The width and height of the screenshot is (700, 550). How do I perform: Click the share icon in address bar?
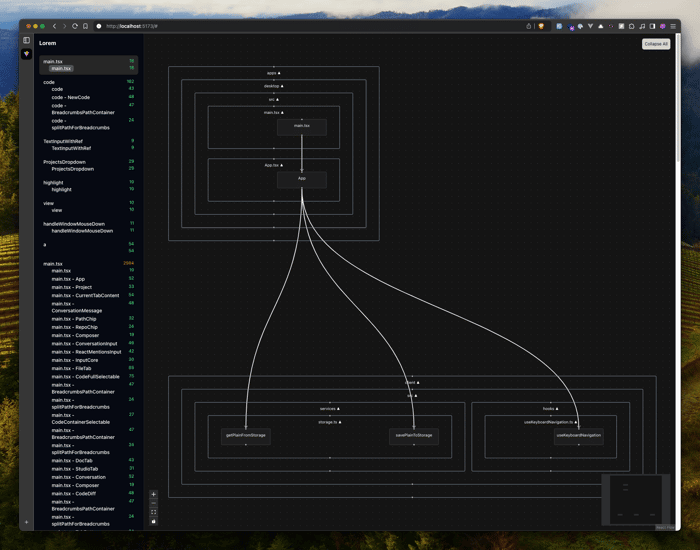pyautogui.click(x=529, y=26)
